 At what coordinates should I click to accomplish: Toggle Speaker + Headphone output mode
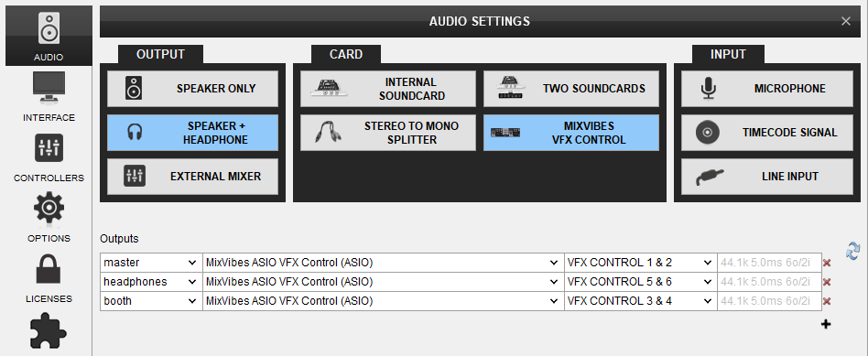point(192,133)
